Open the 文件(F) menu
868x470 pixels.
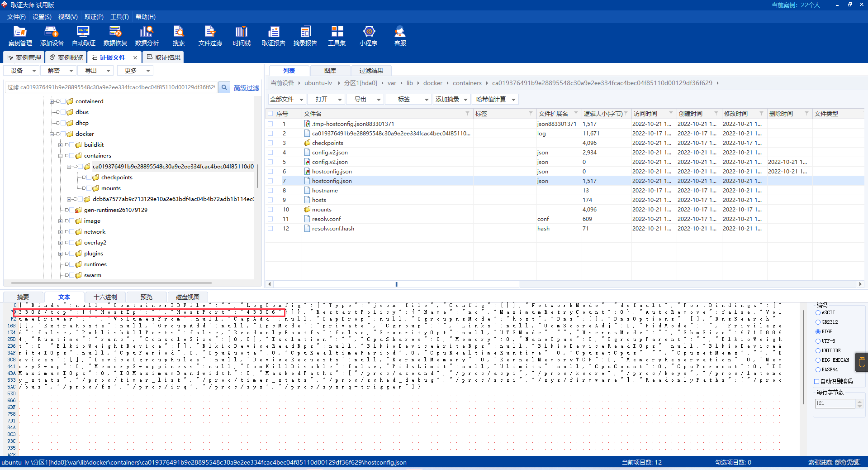16,17
